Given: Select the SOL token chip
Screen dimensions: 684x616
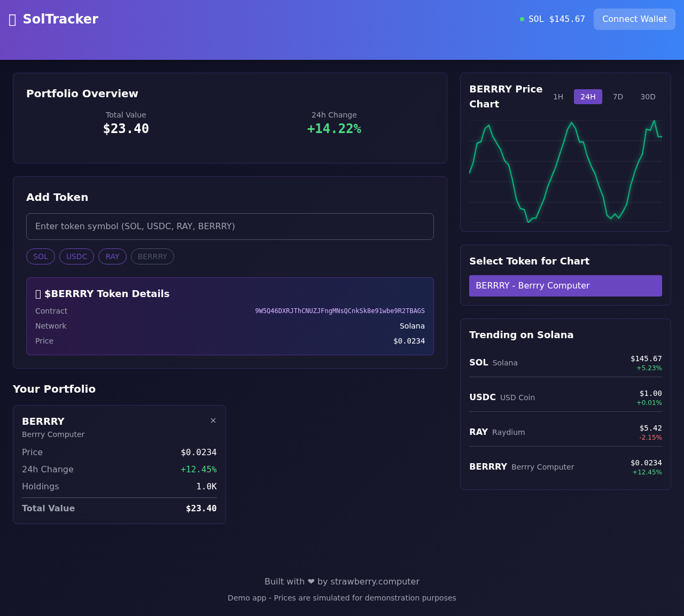Looking at the screenshot, I should (x=40, y=256).
